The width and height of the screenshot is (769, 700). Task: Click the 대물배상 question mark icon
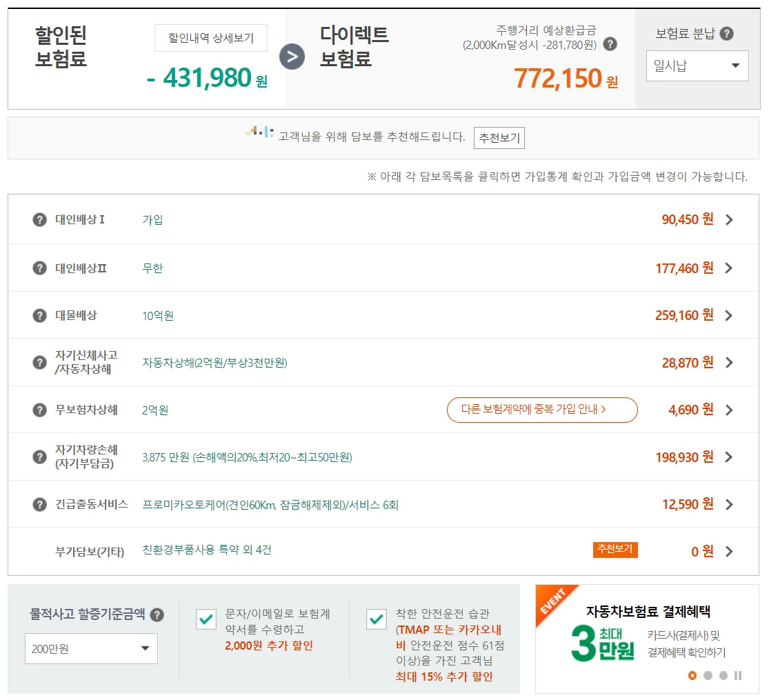point(39,314)
